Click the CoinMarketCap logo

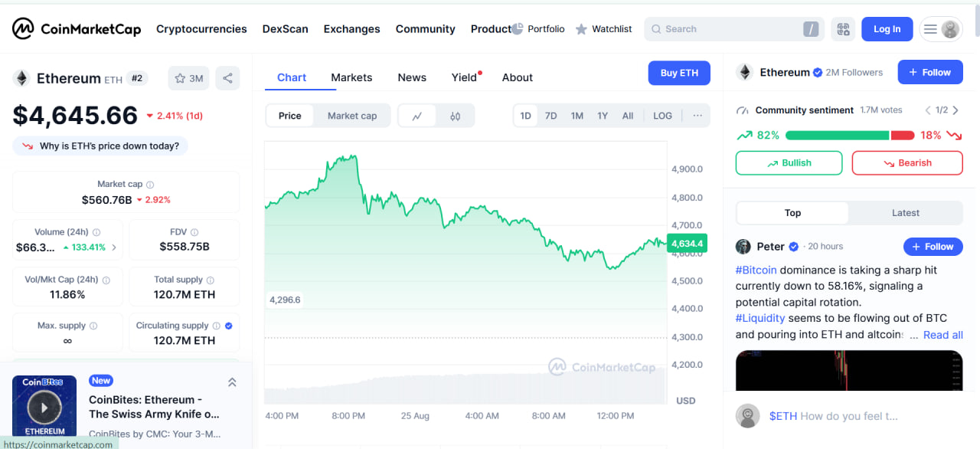77,29
